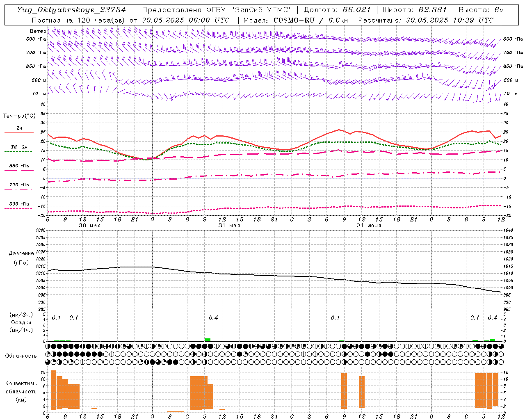Click 'Рассчитано: 30.05.2025 10:39 UTC' timestamp
Viewport: 525px width, 420px height.
(x=426, y=20)
